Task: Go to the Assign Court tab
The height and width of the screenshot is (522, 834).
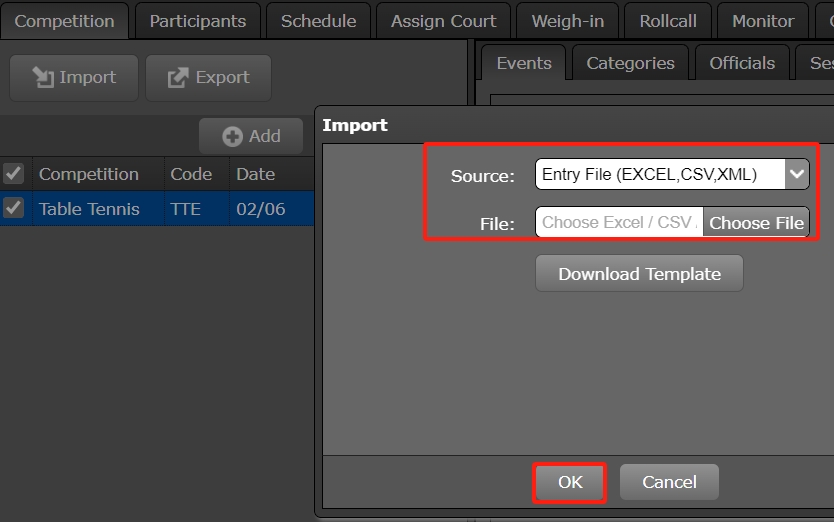Action: pyautogui.click(x=443, y=21)
